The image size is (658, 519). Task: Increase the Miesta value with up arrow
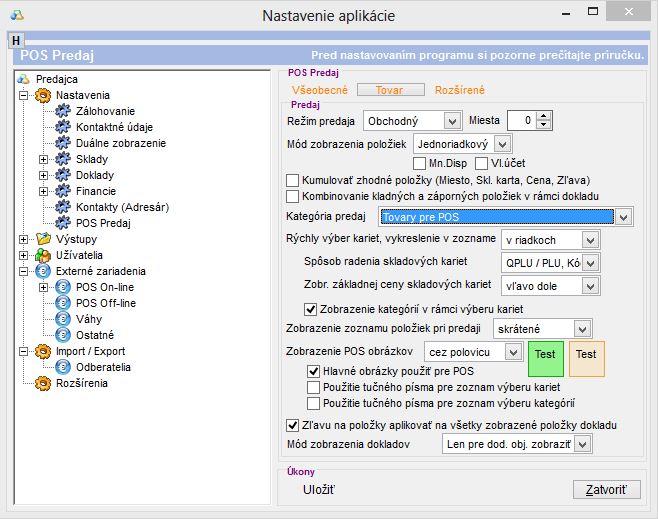point(544,116)
